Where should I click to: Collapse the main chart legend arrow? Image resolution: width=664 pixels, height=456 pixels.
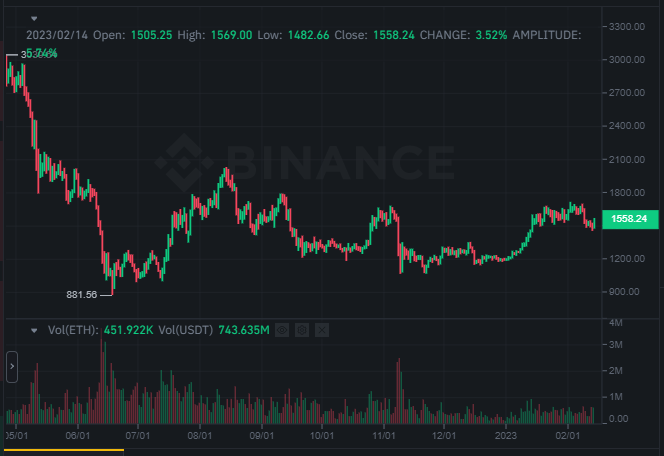pyautogui.click(x=34, y=19)
